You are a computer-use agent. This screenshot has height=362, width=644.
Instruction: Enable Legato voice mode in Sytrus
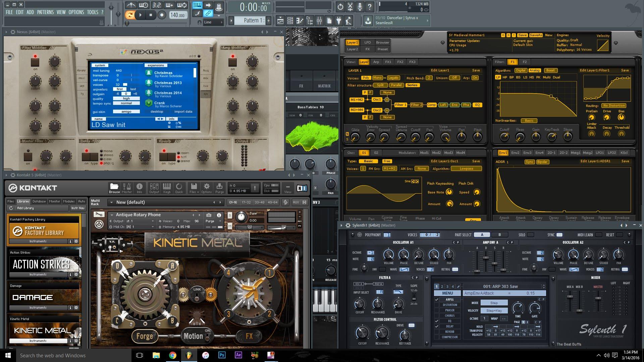pos(393,77)
